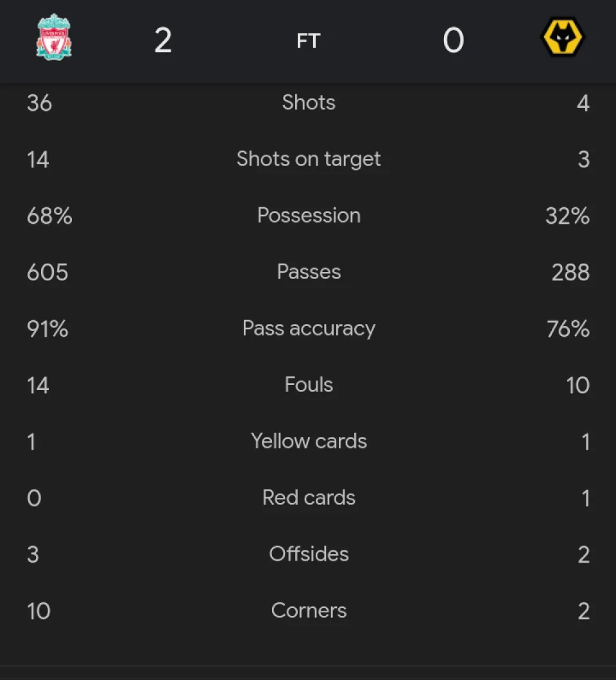Select Wolves' 288 passes value
The height and width of the screenshot is (680, 616).
pyautogui.click(x=570, y=272)
